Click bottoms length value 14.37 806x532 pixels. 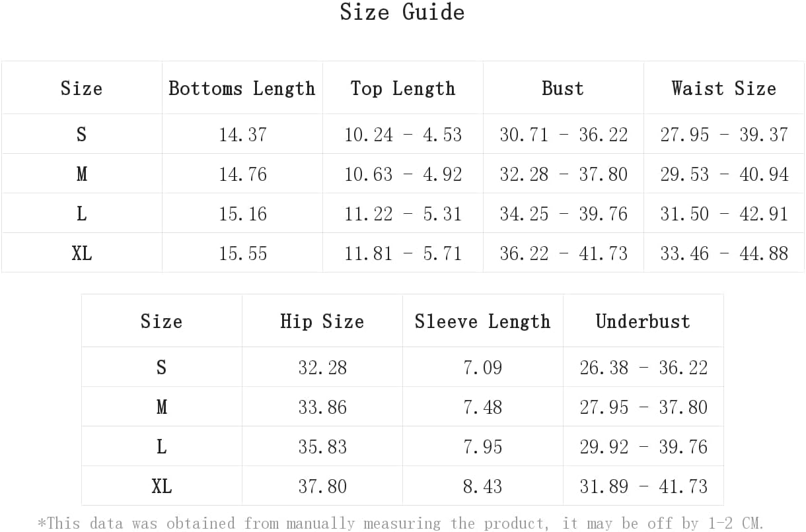[242, 135]
